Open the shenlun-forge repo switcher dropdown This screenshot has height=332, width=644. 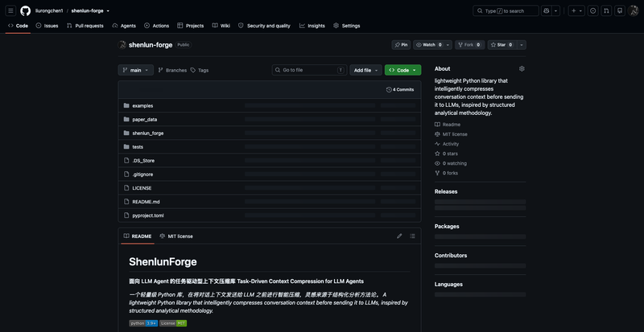point(108,11)
